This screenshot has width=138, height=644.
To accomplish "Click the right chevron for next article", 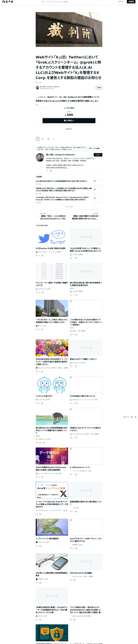I will coord(101,216).
